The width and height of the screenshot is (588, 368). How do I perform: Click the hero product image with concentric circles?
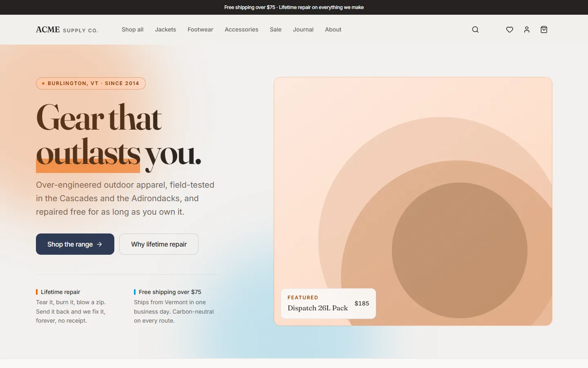click(413, 201)
